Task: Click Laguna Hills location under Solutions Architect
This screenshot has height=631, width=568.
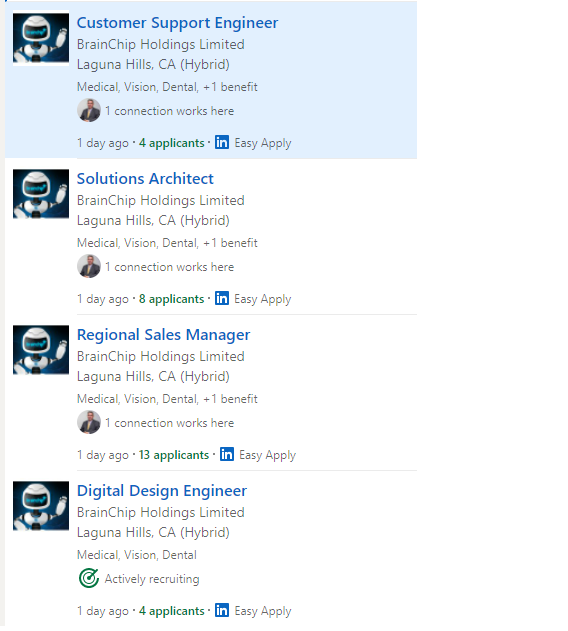Action: (153, 221)
